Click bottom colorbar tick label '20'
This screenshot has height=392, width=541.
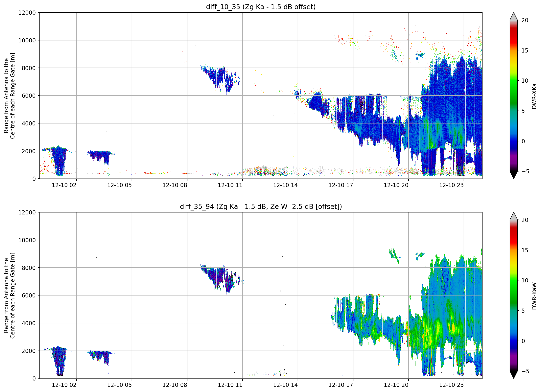(x=525, y=220)
